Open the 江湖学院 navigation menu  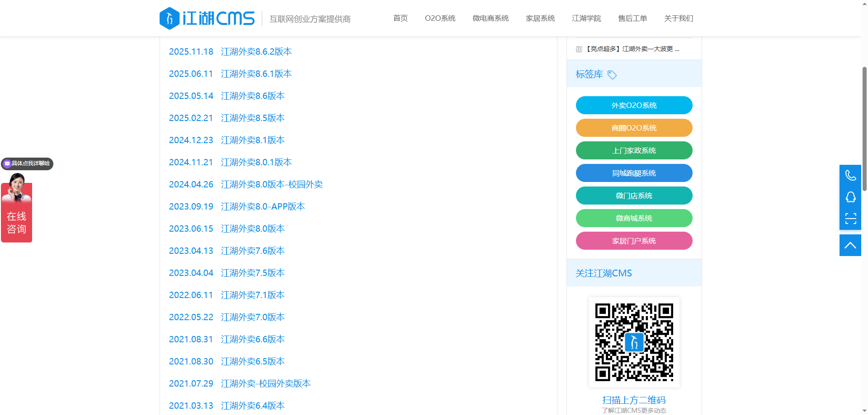586,19
